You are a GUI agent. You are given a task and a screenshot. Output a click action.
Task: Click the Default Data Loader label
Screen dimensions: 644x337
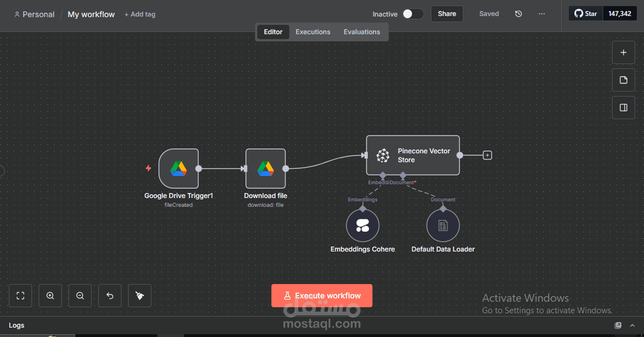443,249
